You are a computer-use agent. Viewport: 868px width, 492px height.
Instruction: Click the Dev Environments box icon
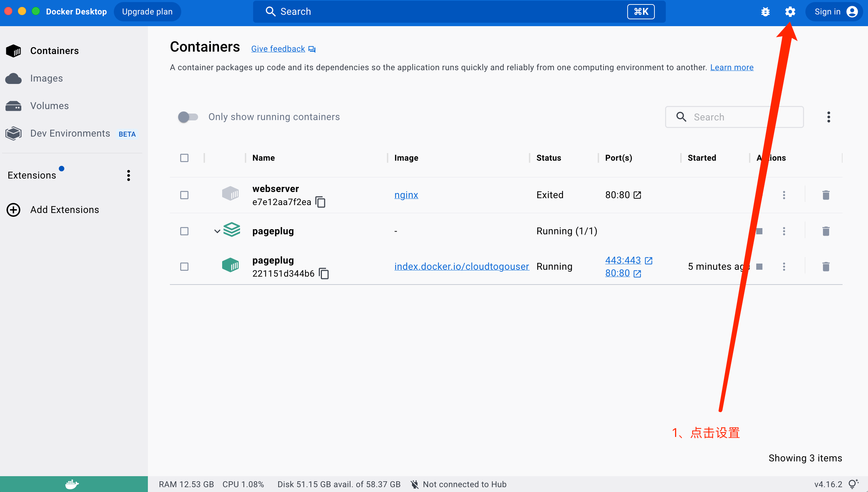tap(13, 133)
